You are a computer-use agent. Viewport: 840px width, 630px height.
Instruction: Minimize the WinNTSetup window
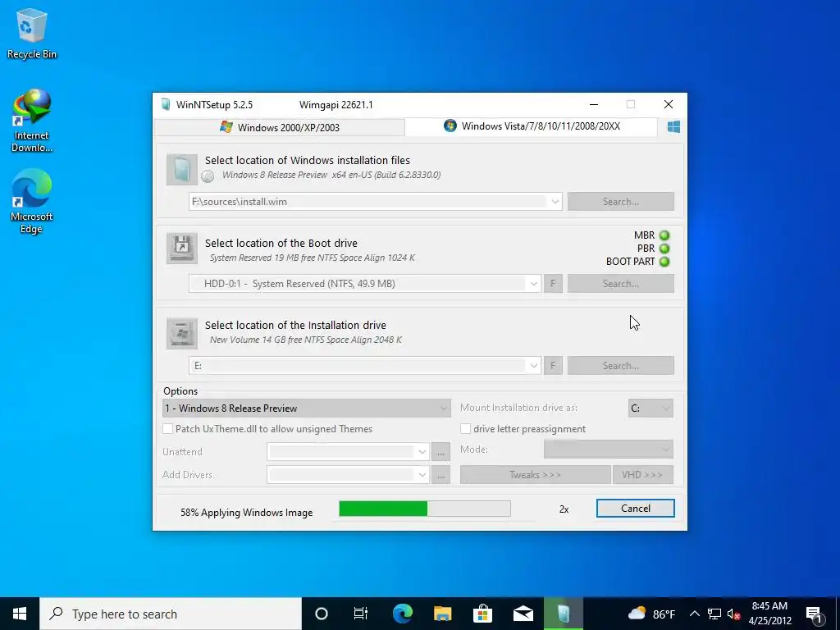(x=594, y=104)
